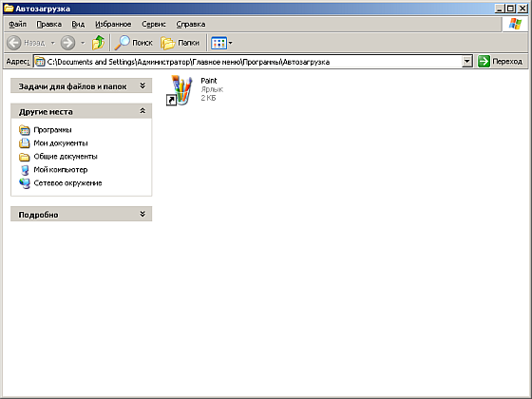Open the Вид menu
The width and height of the screenshot is (532, 399).
tap(78, 24)
